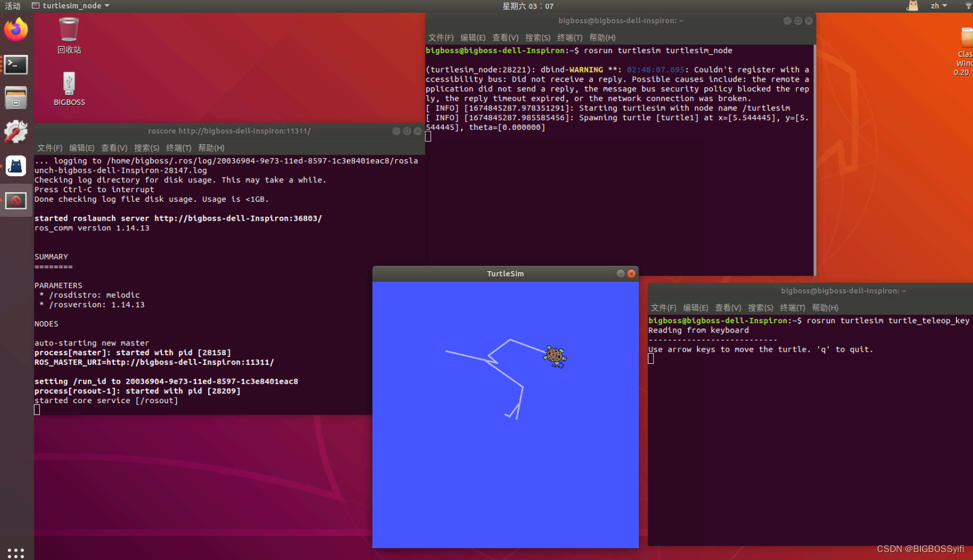
Task: Click 'rosrun turtlesim turtle_teleop_key' command text
Action: [x=888, y=321]
